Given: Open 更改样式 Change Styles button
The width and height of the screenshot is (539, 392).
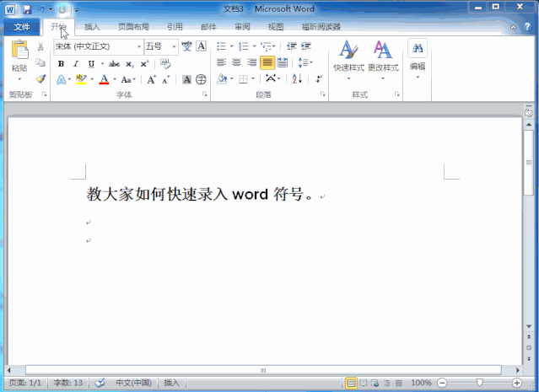Looking at the screenshot, I should pos(383,57).
